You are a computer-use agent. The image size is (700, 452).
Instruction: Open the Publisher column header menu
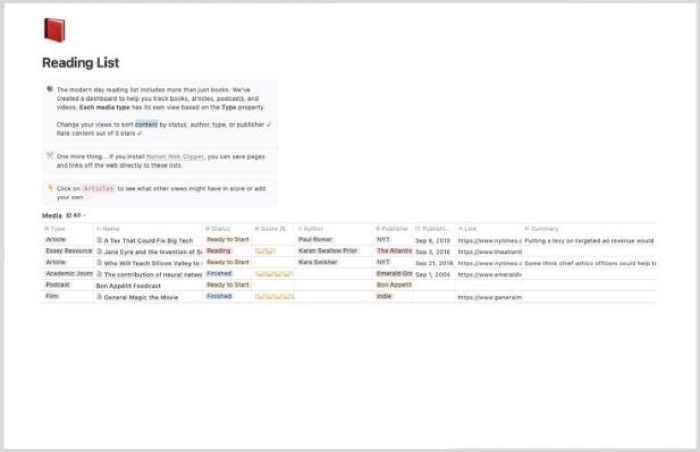point(392,228)
